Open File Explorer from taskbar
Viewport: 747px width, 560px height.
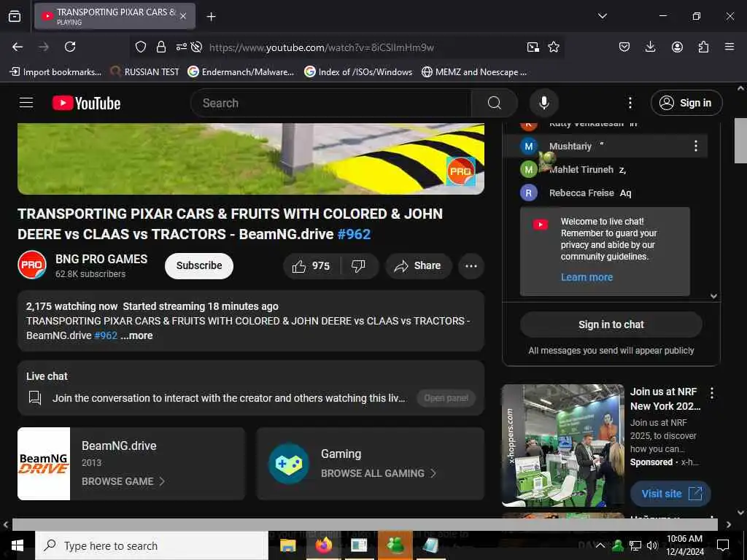click(x=287, y=545)
